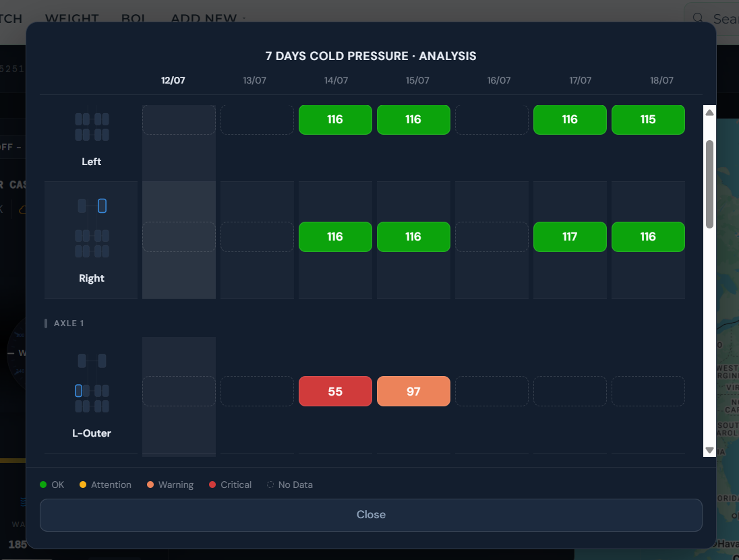Click the Left tire position diagram icon
Screen dimensions: 739x560
click(92, 127)
